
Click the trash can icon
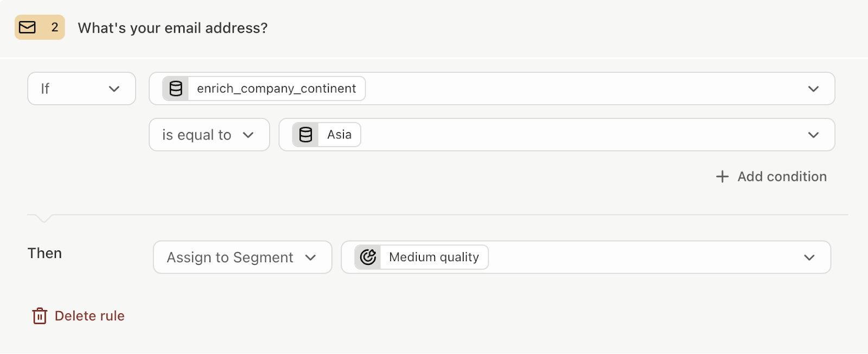(40, 316)
